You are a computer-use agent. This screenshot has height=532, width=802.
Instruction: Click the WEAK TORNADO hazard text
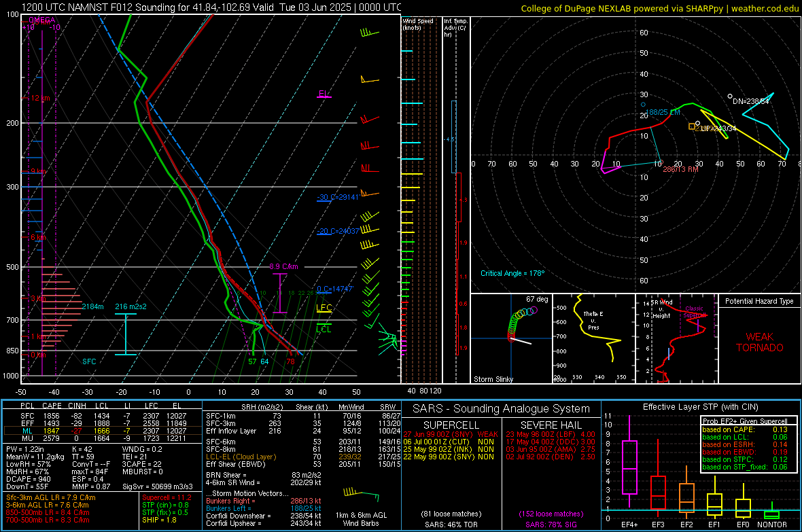760,342
